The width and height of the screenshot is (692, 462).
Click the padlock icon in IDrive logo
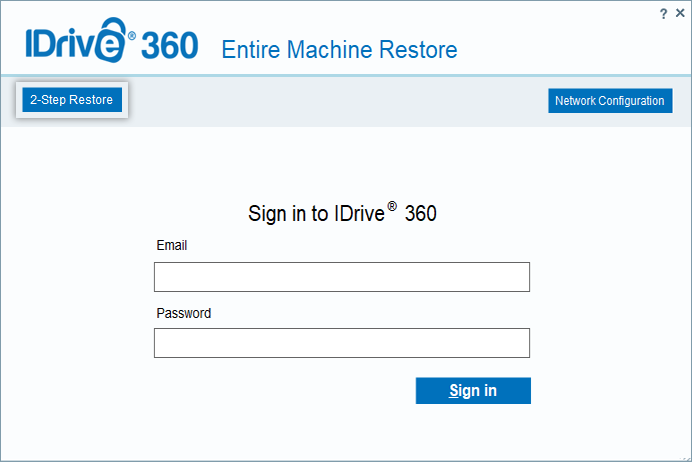point(110,40)
